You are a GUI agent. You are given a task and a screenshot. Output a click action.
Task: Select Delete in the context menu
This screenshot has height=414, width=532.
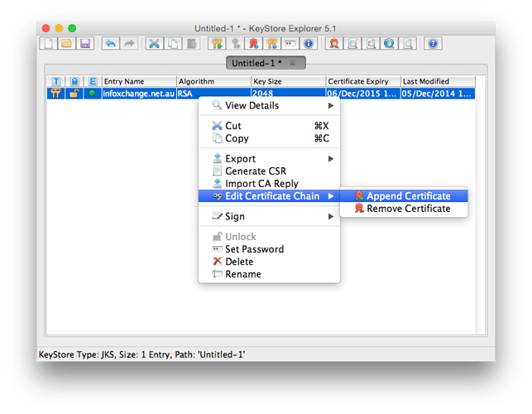coord(269,262)
